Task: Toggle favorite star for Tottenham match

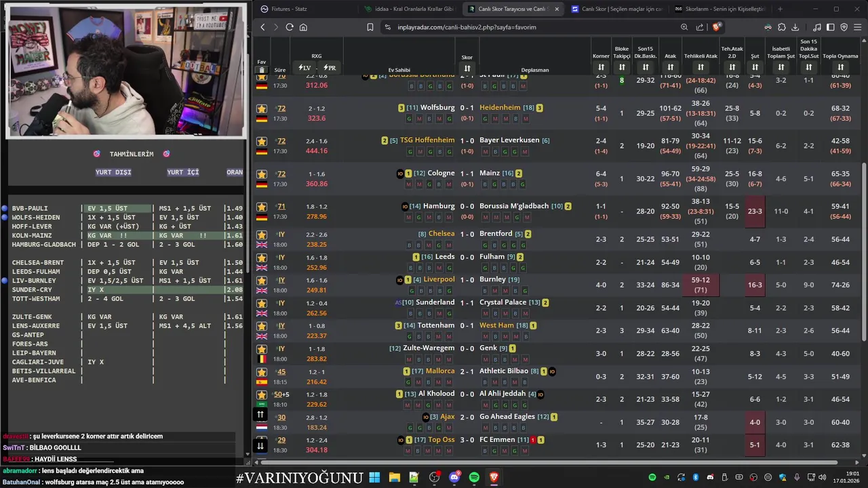Action: (x=262, y=326)
